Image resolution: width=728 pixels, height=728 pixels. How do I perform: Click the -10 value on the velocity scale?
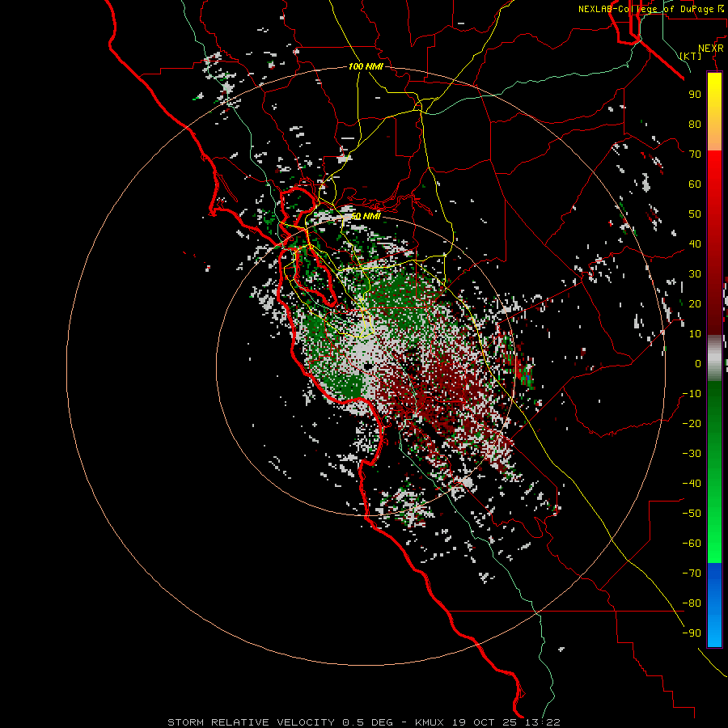pyautogui.click(x=692, y=394)
